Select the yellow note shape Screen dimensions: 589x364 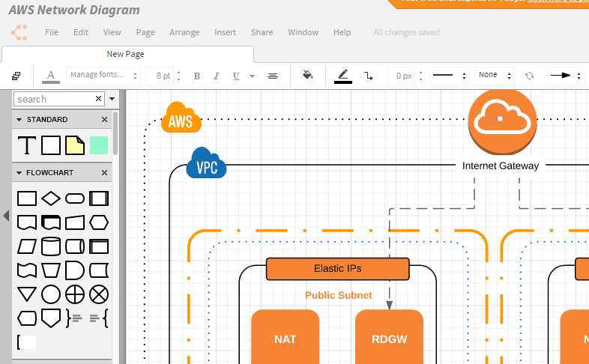click(75, 145)
